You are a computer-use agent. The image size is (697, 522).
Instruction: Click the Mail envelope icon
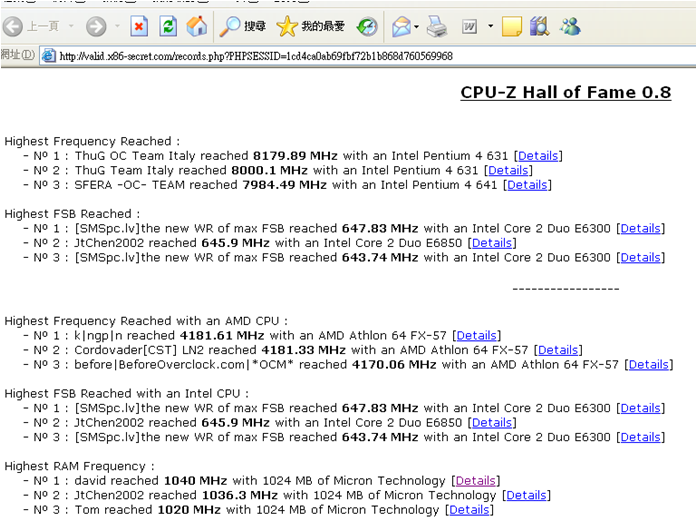[x=400, y=26]
